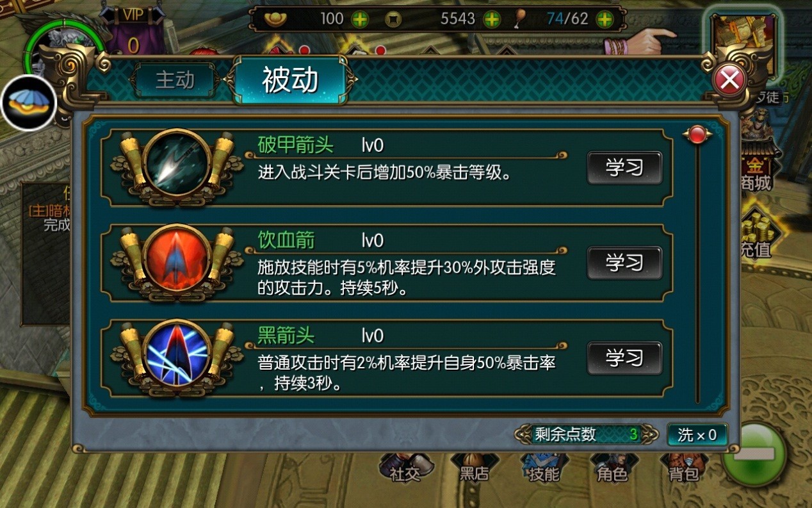
Task: Close the skill panel with the red X
Action: coord(729,81)
